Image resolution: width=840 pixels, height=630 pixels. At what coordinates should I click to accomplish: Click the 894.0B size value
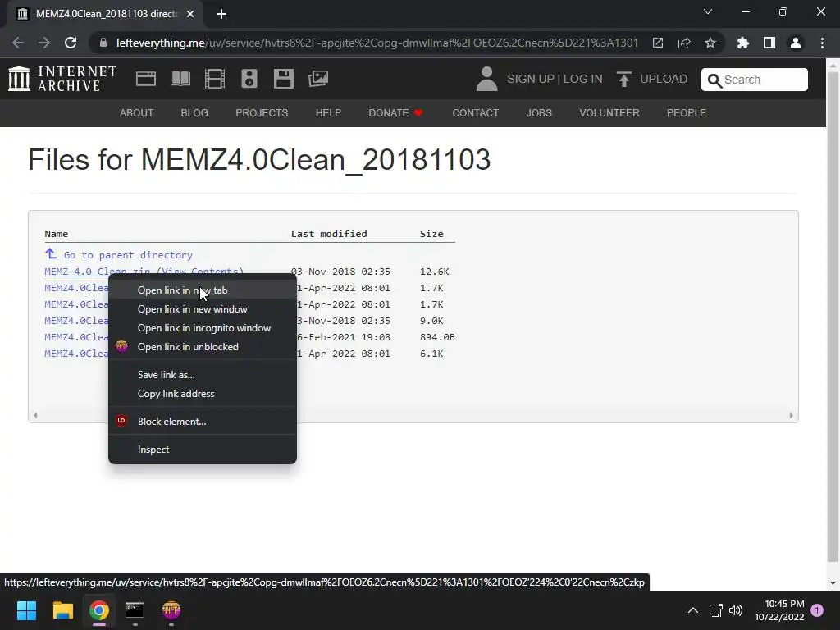[437, 337]
